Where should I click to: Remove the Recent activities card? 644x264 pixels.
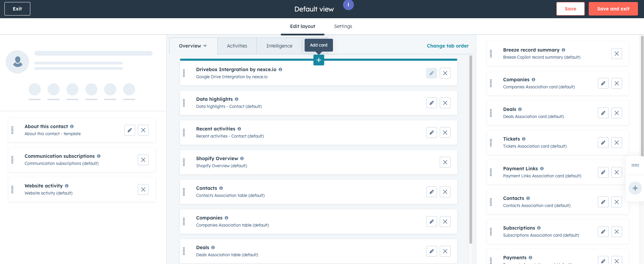pos(445,133)
